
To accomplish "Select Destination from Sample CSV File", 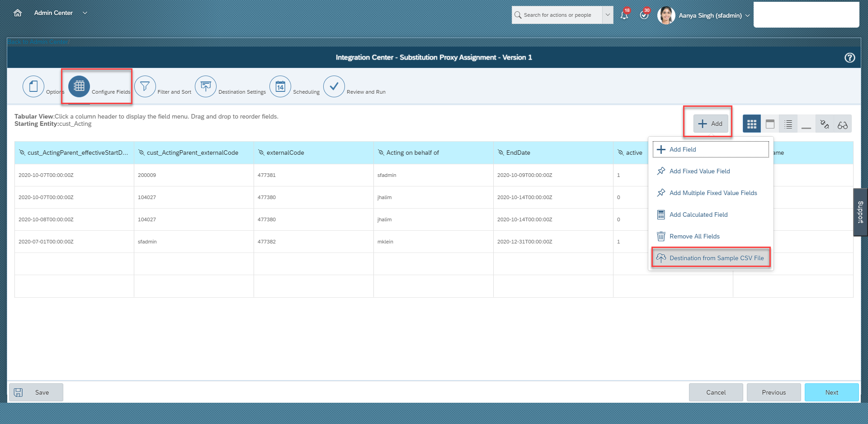I will pos(716,258).
